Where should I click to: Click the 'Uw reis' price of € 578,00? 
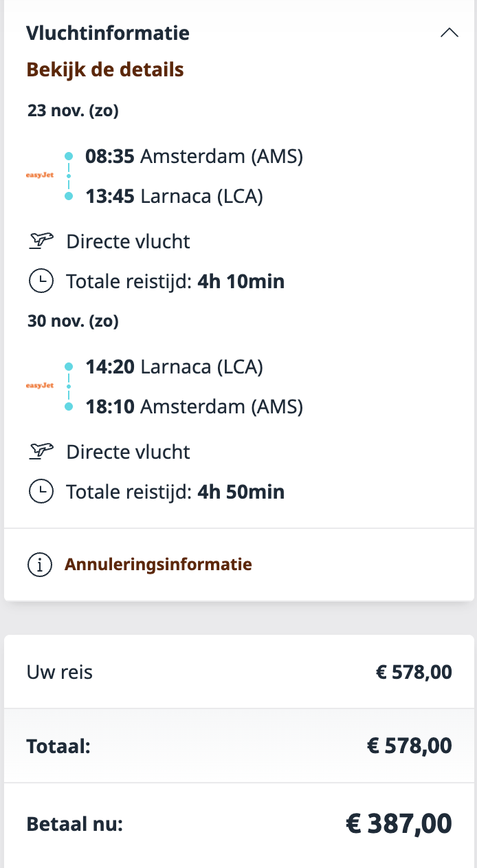coord(414,672)
